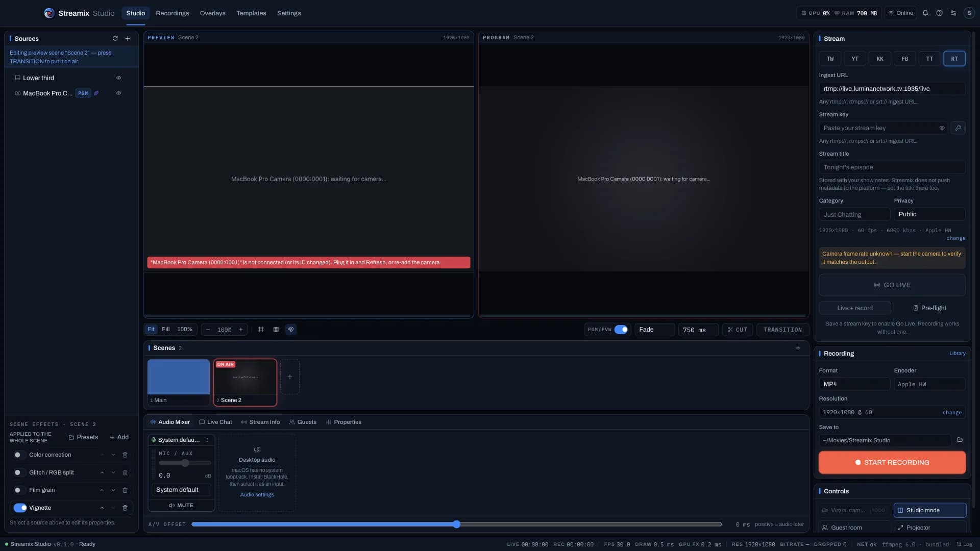Open the user avatar S menu
980x551 pixels.
pos(969,13)
